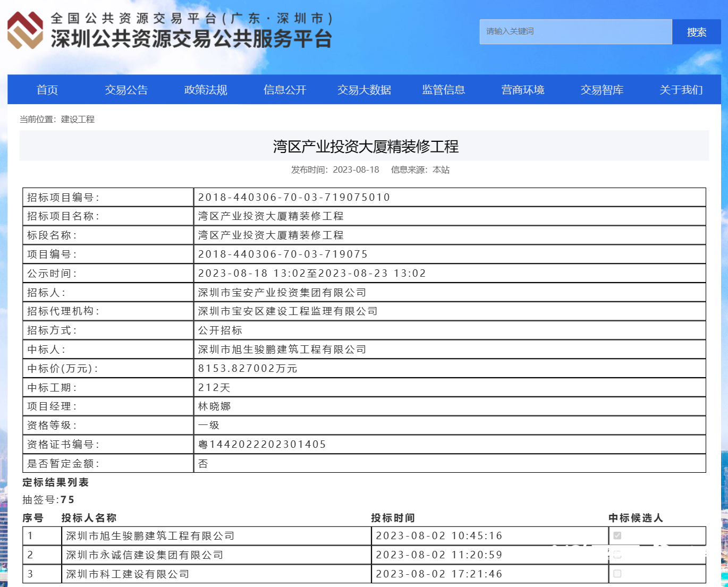The image size is (728, 587).
Task: Open the 交易大数据 navigation menu item
Action: coord(365,90)
